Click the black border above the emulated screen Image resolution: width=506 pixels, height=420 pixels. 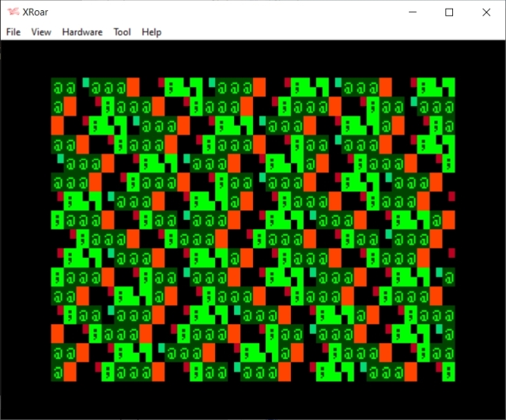click(253, 59)
